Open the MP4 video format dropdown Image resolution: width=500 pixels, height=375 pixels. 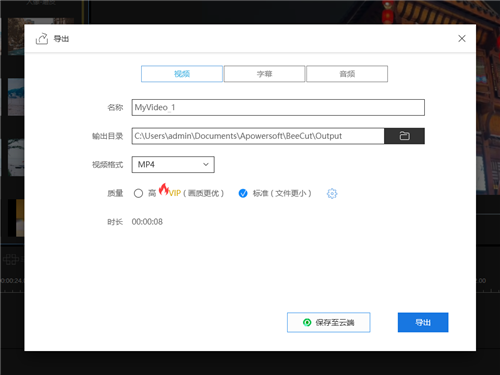point(173,165)
